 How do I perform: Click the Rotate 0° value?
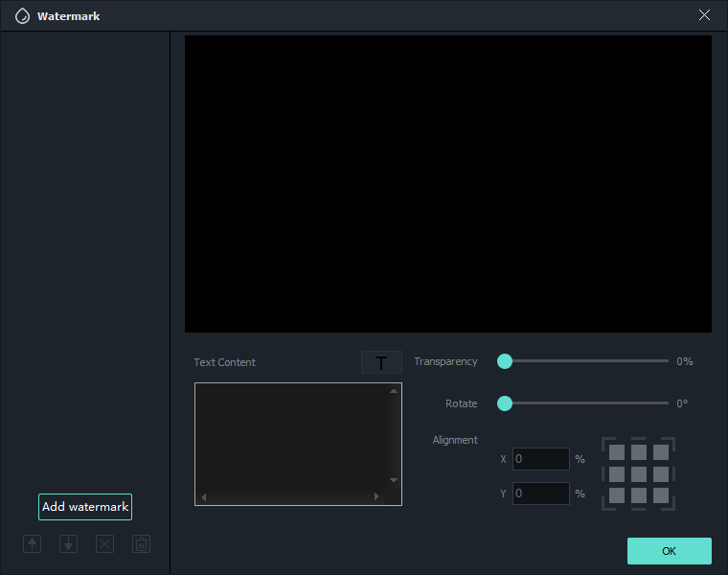(682, 403)
